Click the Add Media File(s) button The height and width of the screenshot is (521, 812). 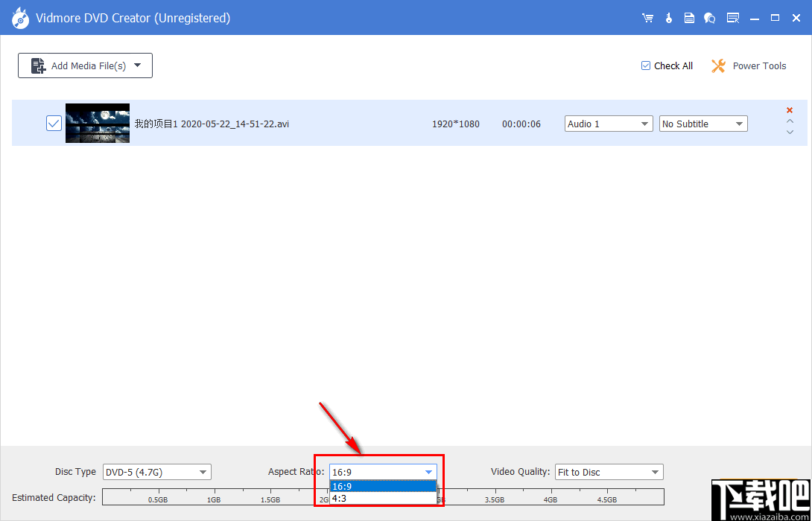pos(84,65)
